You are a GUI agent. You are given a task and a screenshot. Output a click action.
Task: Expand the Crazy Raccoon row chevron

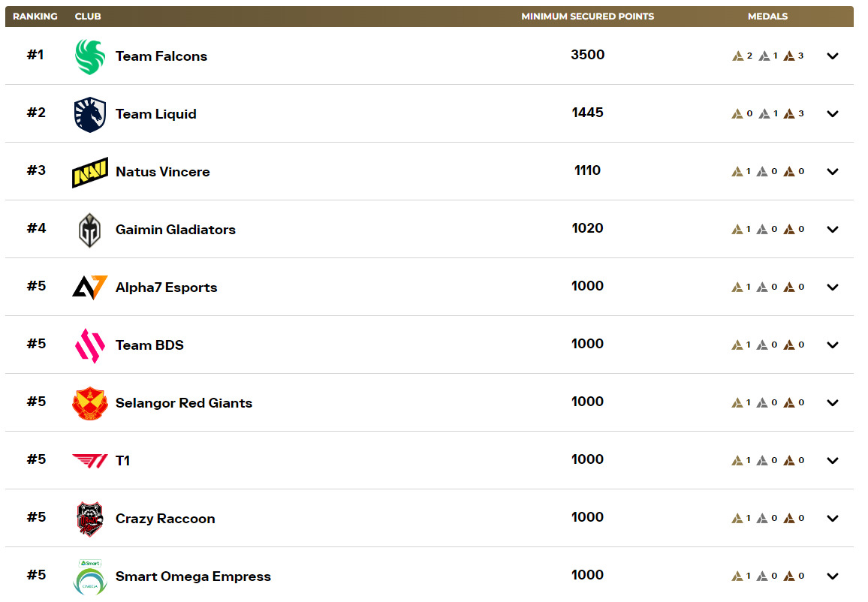(832, 519)
